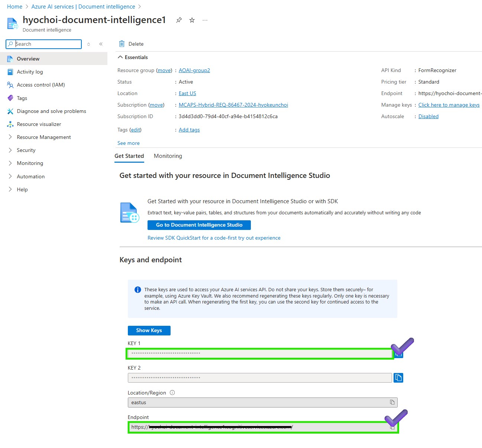The width and height of the screenshot is (482, 448).
Task: Click move link beside Resource group
Action: pos(164,70)
